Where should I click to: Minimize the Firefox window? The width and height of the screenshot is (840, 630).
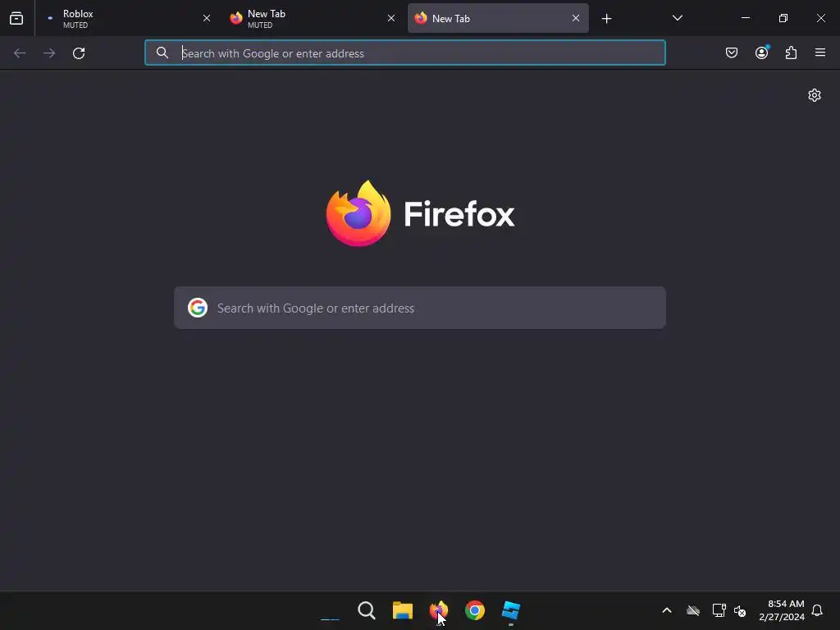(745, 18)
